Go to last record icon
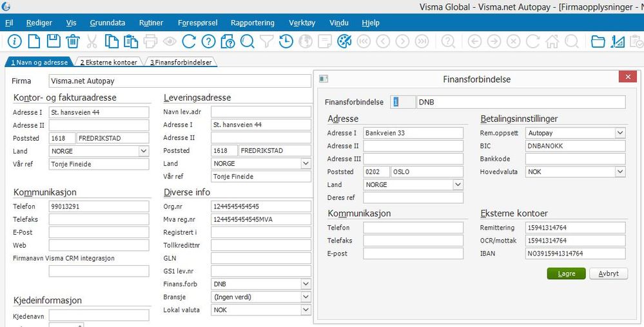Screen dimensions: 644x327 click(422, 41)
